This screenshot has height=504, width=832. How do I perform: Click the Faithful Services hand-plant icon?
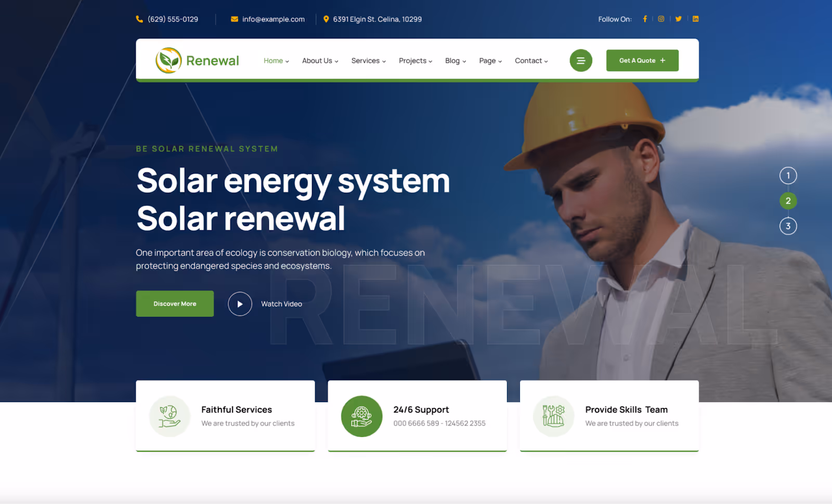170,416
